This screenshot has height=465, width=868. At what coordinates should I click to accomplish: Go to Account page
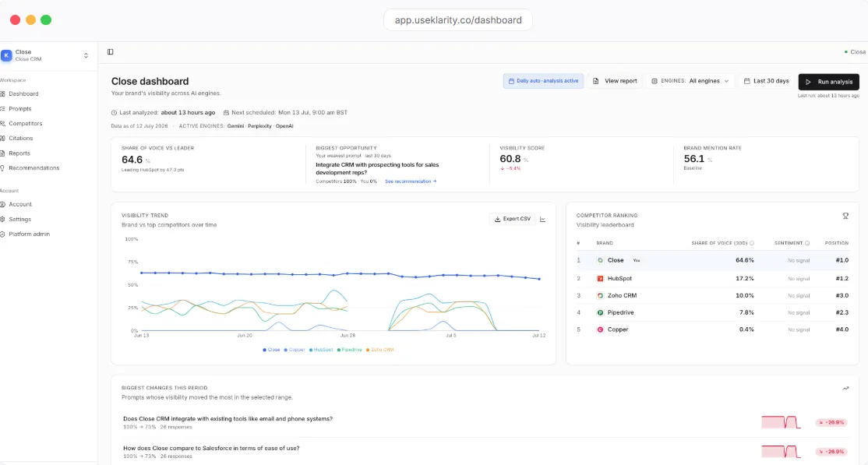pos(20,204)
